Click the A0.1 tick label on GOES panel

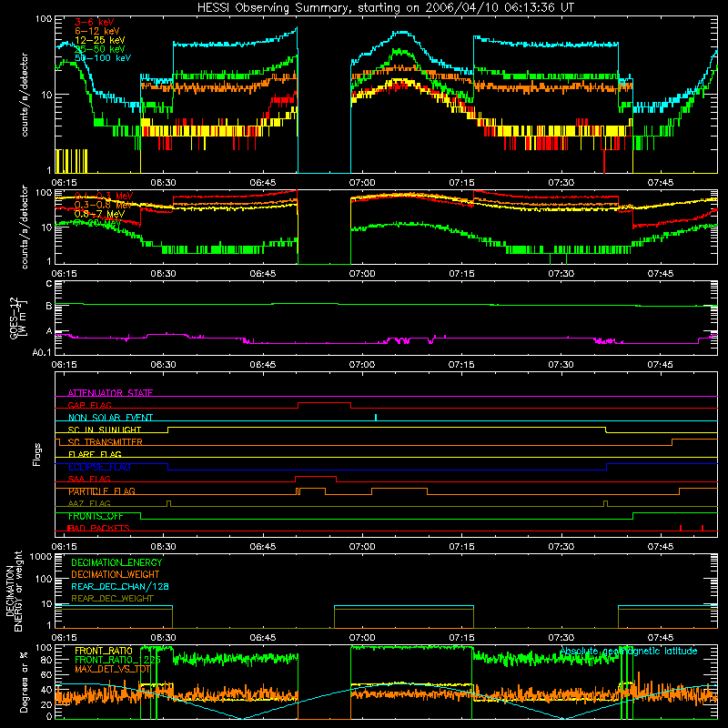(x=42, y=352)
